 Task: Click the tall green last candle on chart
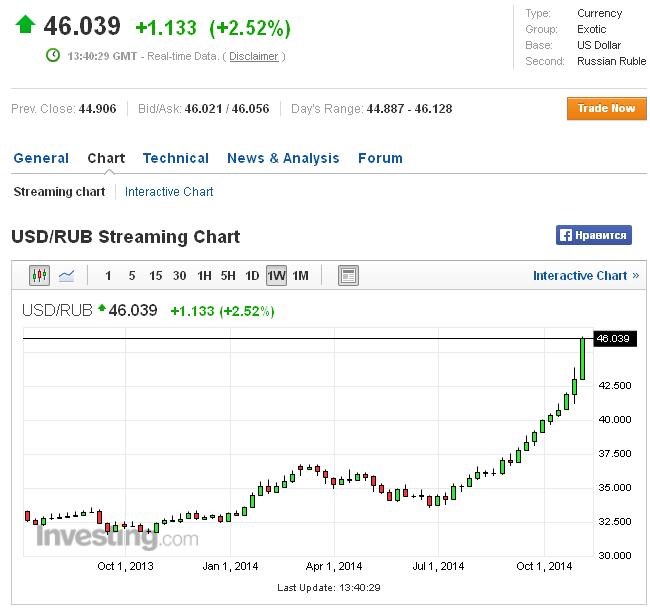(x=582, y=359)
